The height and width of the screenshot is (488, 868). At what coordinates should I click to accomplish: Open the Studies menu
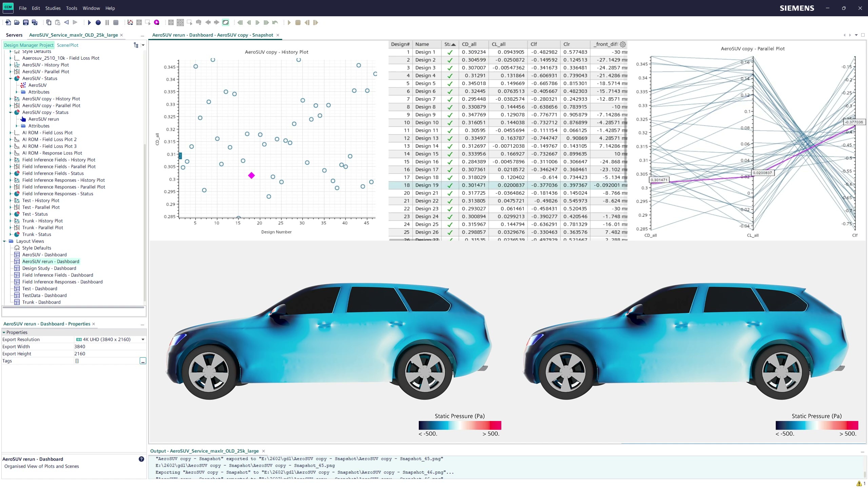click(53, 8)
